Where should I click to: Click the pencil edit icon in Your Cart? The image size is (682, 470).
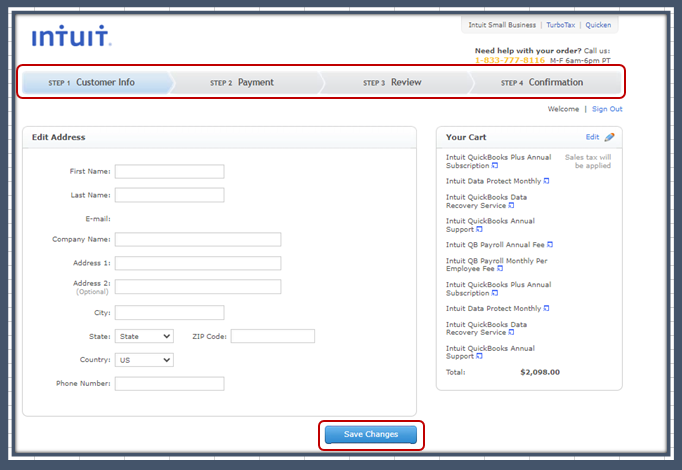point(609,137)
